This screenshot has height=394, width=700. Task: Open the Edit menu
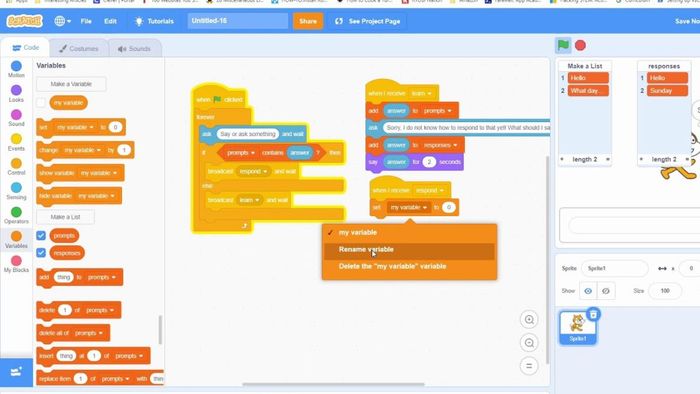(110, 21)
